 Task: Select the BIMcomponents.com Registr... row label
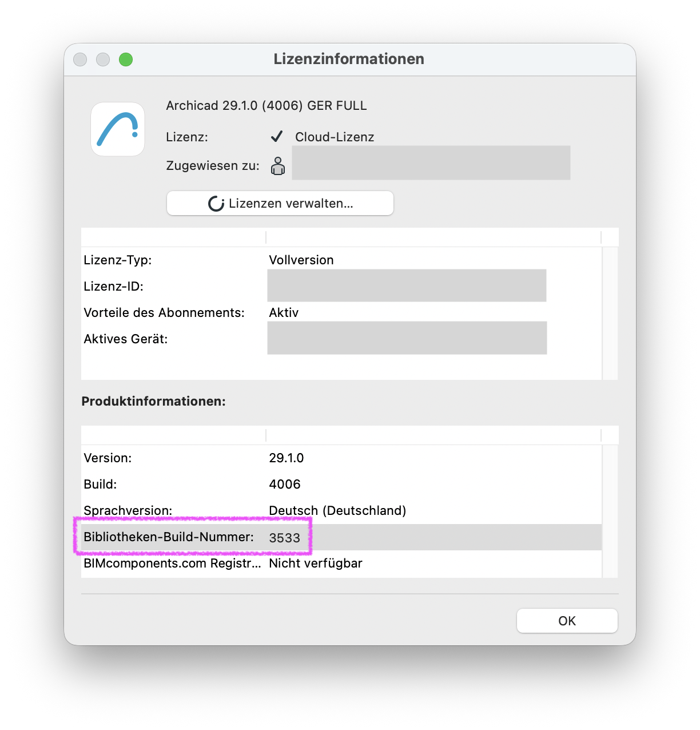coord(172,563)
